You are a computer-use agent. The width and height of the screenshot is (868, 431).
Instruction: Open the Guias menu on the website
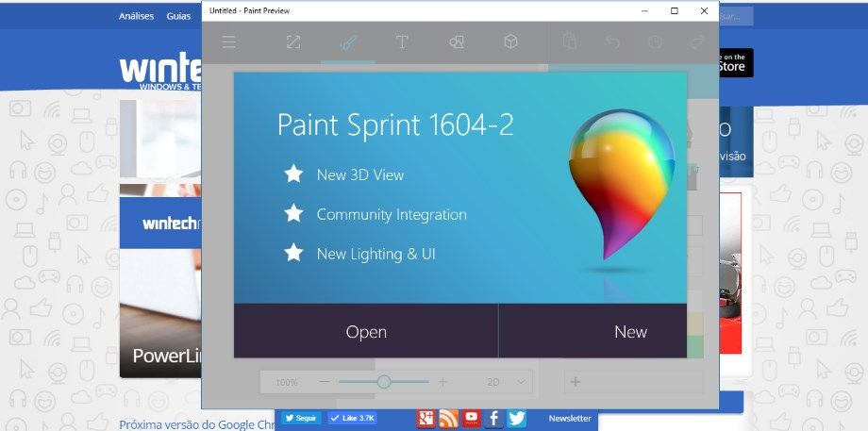pyautogui.click(x=178, y=16)
